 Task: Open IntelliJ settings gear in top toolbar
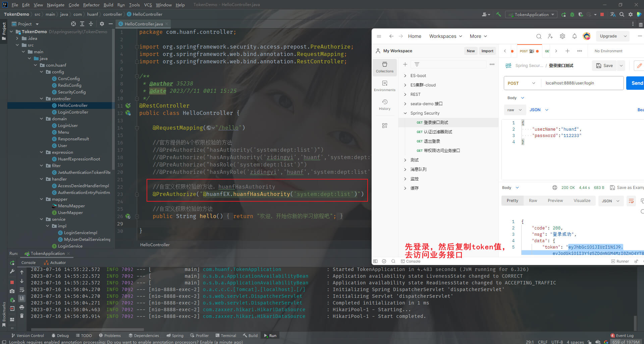click(x=631, y=14)
